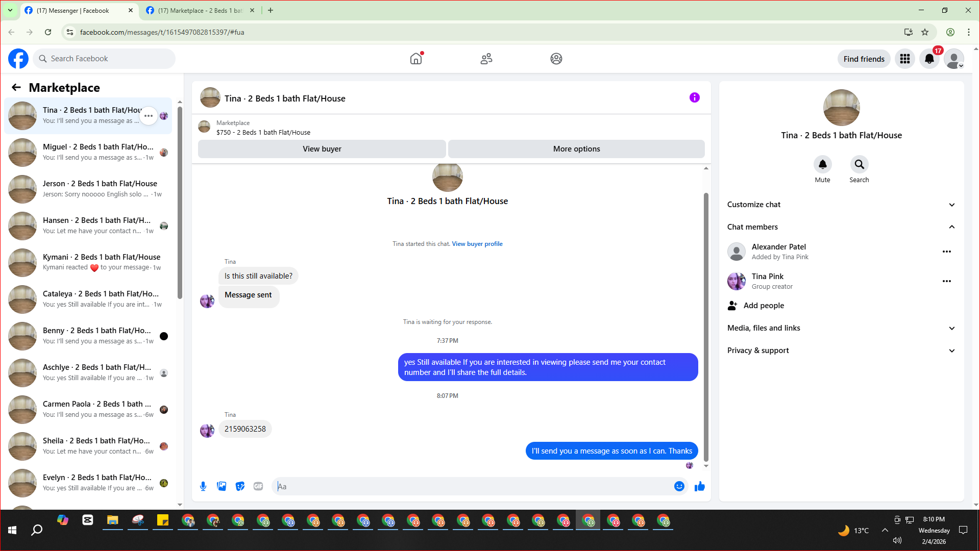Viewport: 980px width, 551px height.
Task: Collapse the Chat members section
Action: pyautogui.click(x=951, y=227)
